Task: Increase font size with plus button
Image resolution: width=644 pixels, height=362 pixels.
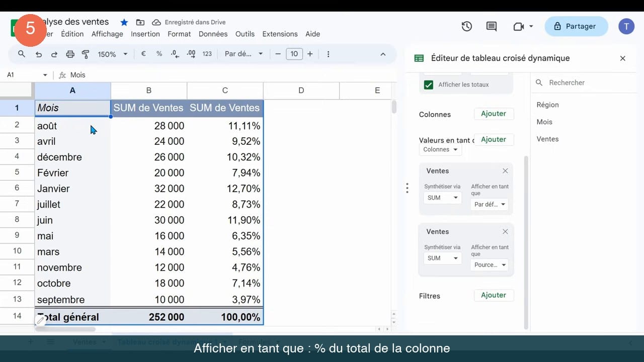Action: [310, 54]
